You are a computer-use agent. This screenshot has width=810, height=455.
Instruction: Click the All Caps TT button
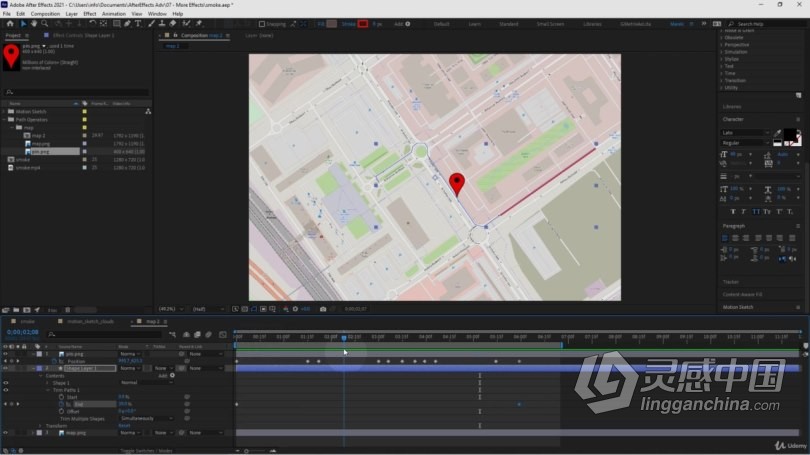click(x=756, y=212)
